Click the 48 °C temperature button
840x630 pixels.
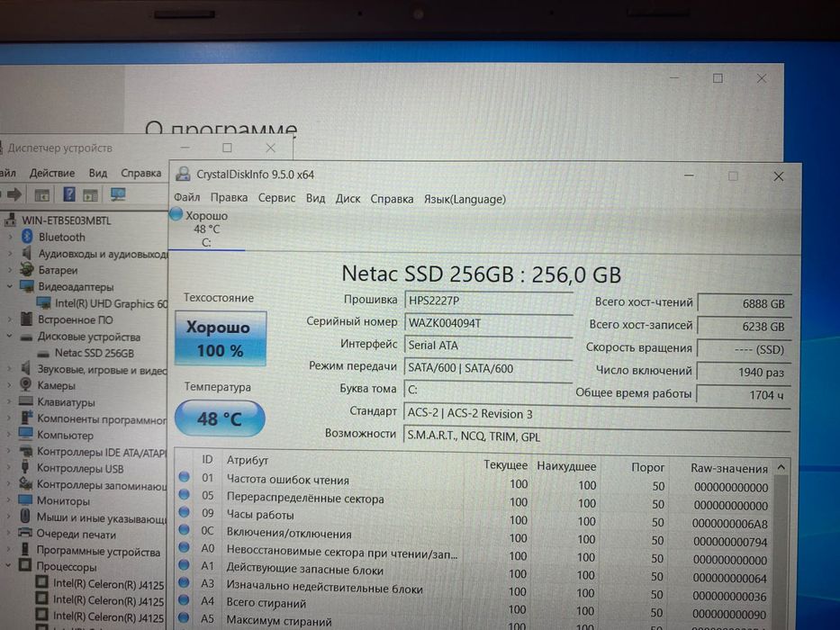(x=220, y=418)
